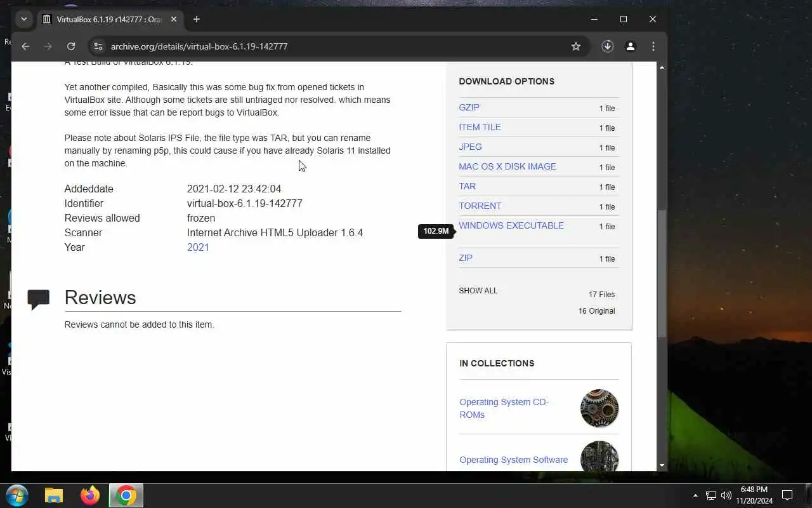Click the 'frozen' reviews value
Image resolution: width=812 pixels, height=508 pixels.
[x=201, y=218]
